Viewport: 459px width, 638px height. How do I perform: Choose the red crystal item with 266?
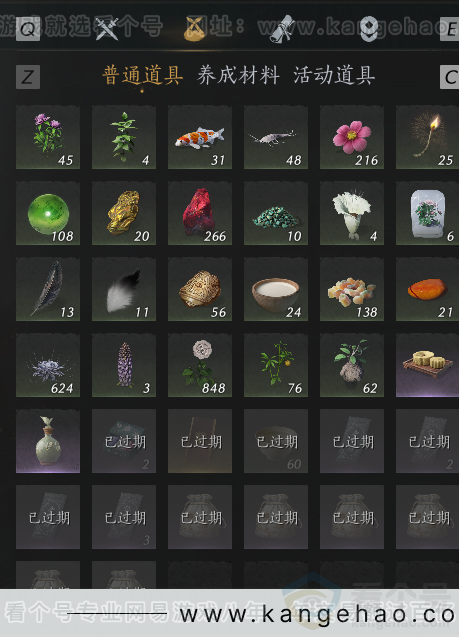[x=200, y=213]
